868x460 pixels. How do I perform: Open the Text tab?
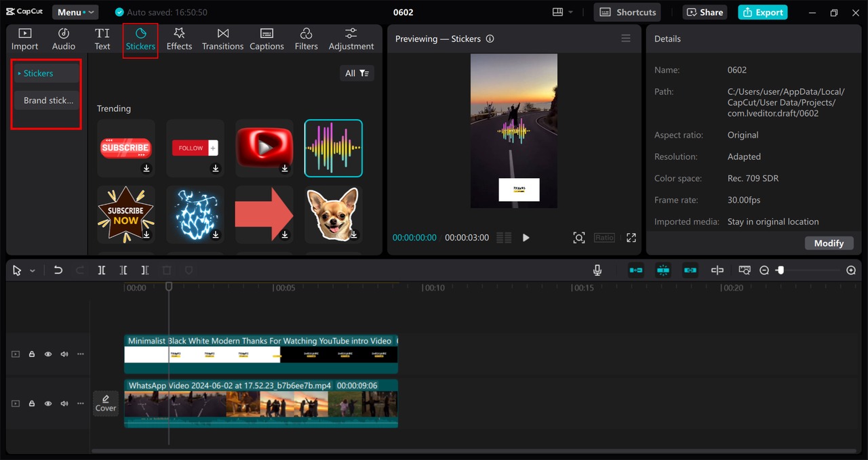[x=102, y=39]
